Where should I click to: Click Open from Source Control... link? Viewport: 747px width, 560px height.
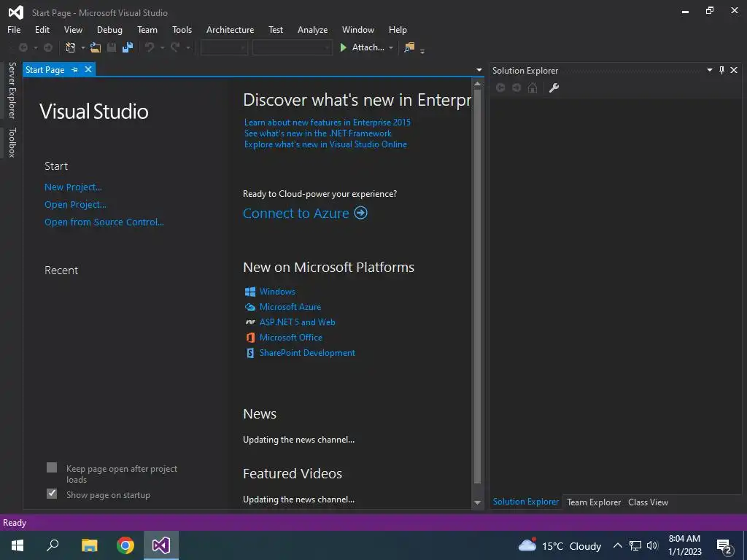[x=104, y=222]
